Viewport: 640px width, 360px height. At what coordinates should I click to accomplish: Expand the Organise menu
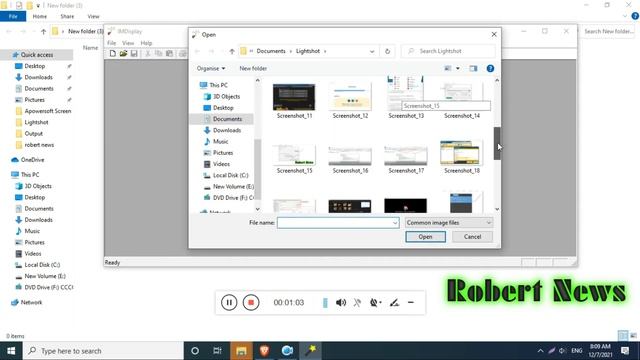(x=211, y=68)
